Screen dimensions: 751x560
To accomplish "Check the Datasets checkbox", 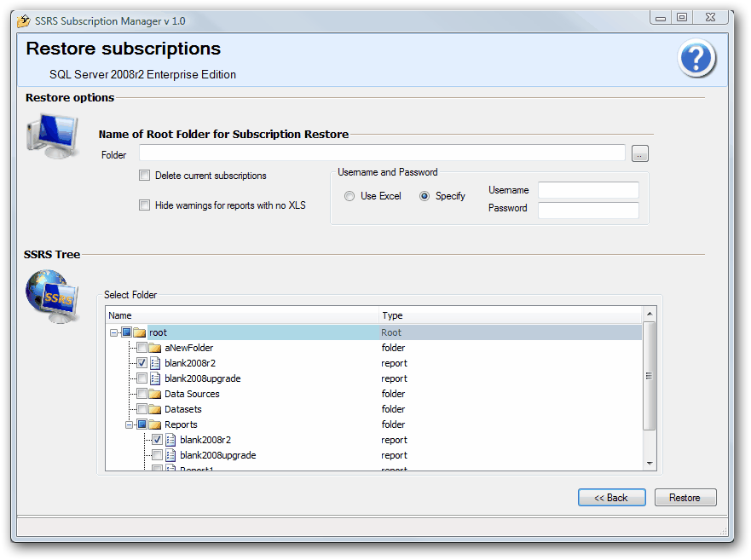I will pyautogui.click(x=142, y=408).
